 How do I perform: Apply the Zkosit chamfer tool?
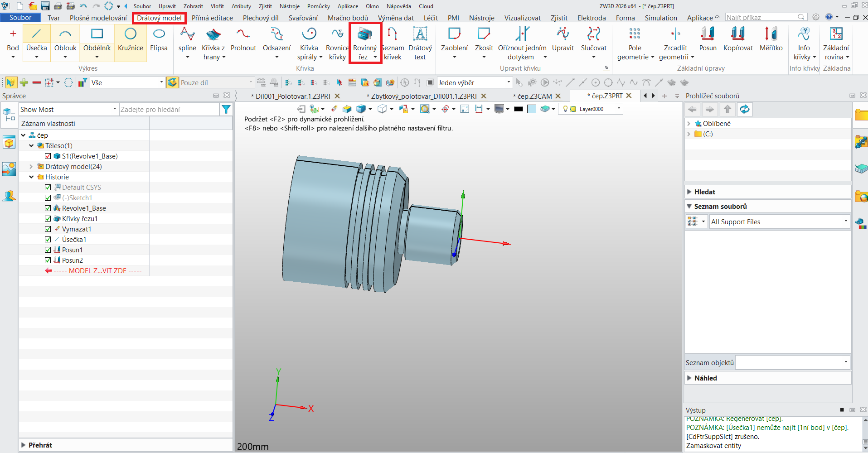pyautogui.click(x=484, y=39)
